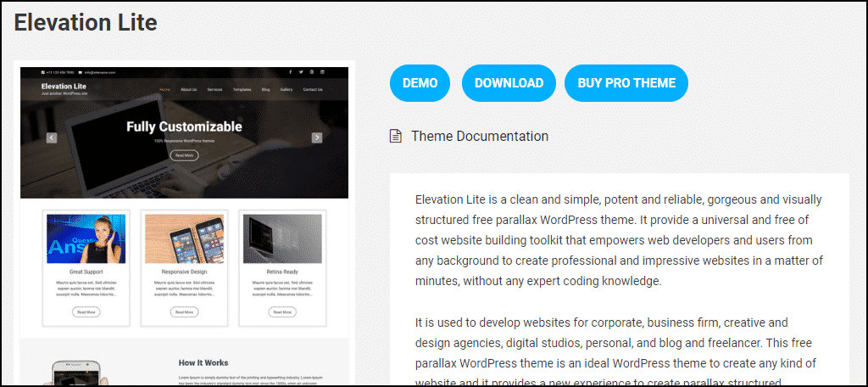Open the DEMO button
Screen dimensions: 868x387
pos(420,83)
